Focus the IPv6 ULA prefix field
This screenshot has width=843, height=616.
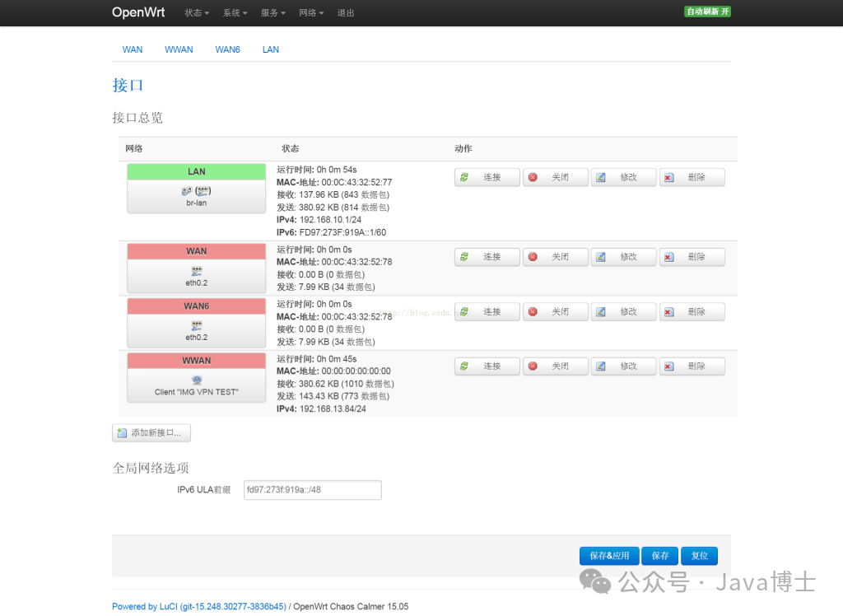tap(312, 490)
